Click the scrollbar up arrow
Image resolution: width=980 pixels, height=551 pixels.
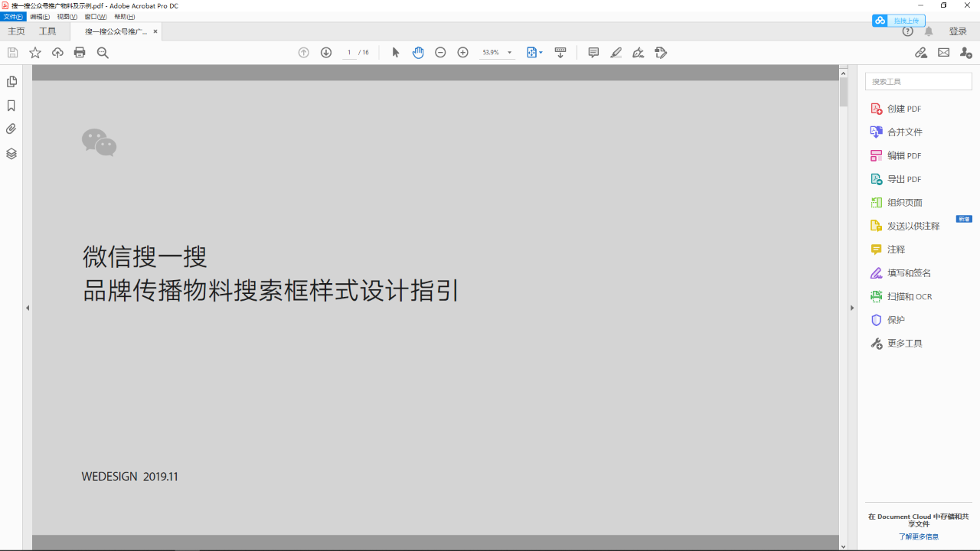pyautogui.click(x=844, y=73)
